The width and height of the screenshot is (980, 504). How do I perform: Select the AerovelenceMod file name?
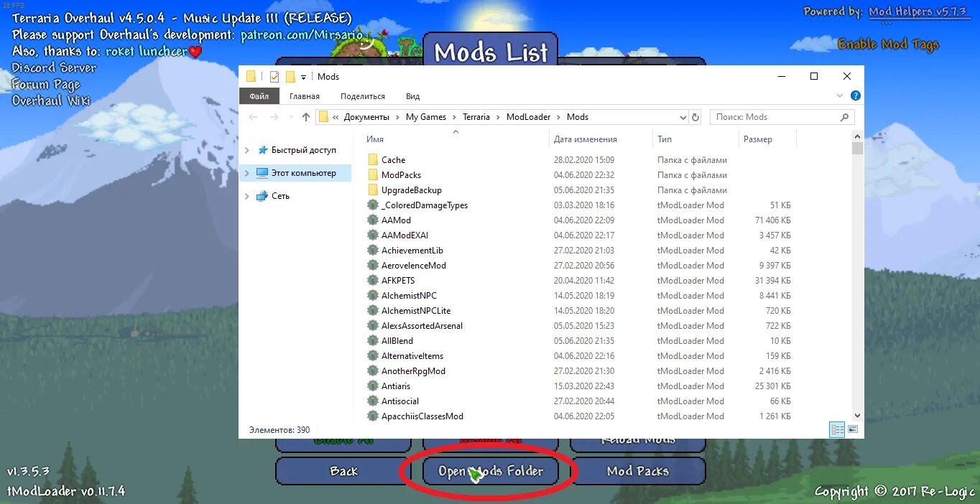coord(414,266)
